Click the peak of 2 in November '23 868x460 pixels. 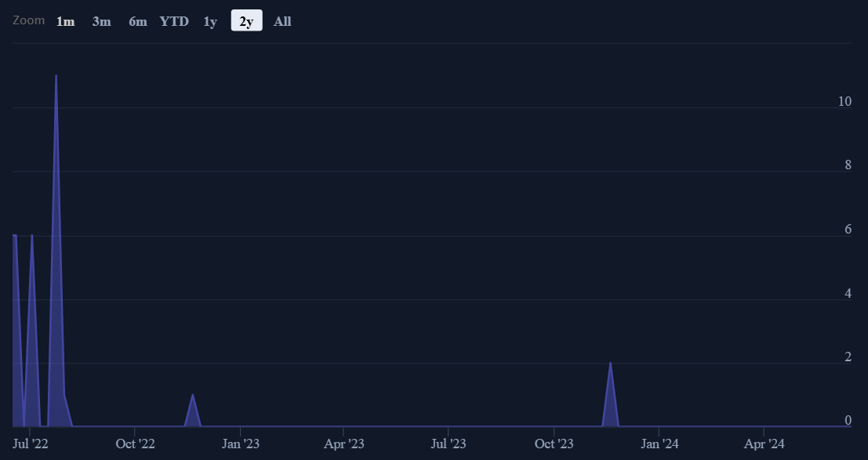pyautogui.click(x=610, y=363)
